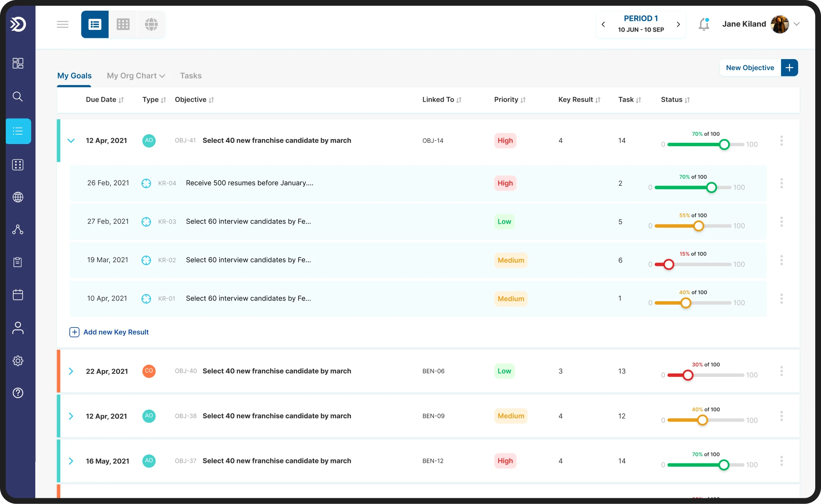Screen dimensions: 821x504
Task: Go to next period
Action: (x=678, y=24)
